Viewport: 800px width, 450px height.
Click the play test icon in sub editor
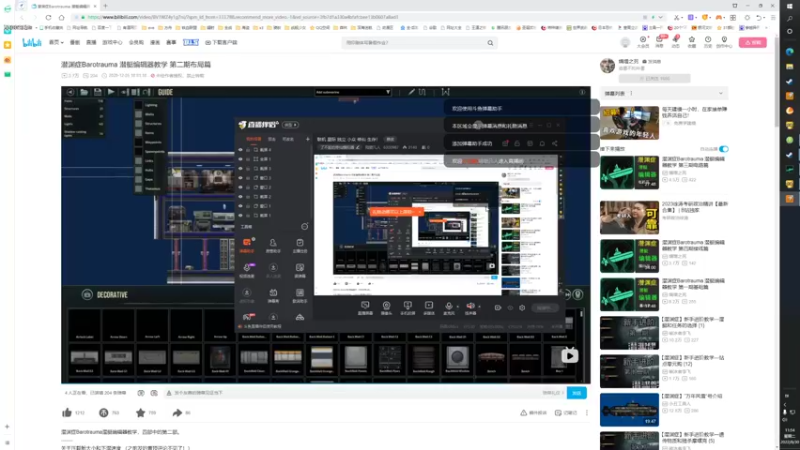pyautogui.click(x=111, y=92)
